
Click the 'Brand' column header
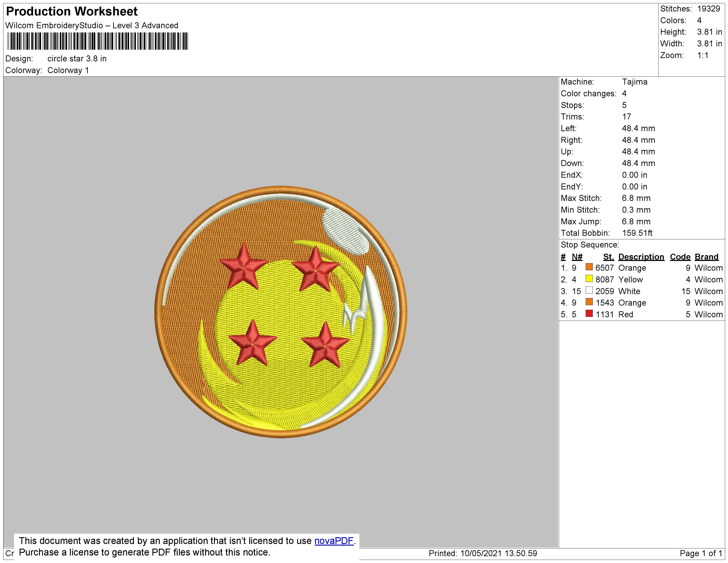pyautogui.click(x=706, y=257)
